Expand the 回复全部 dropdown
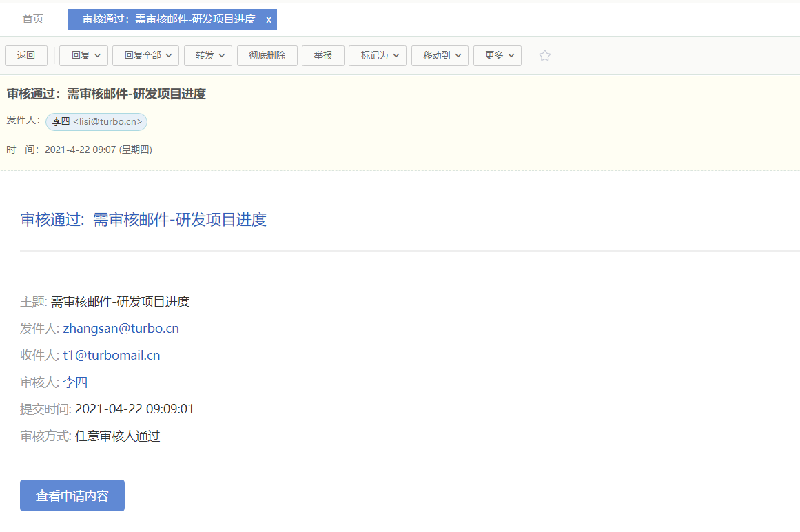 [x=145, y=56]
